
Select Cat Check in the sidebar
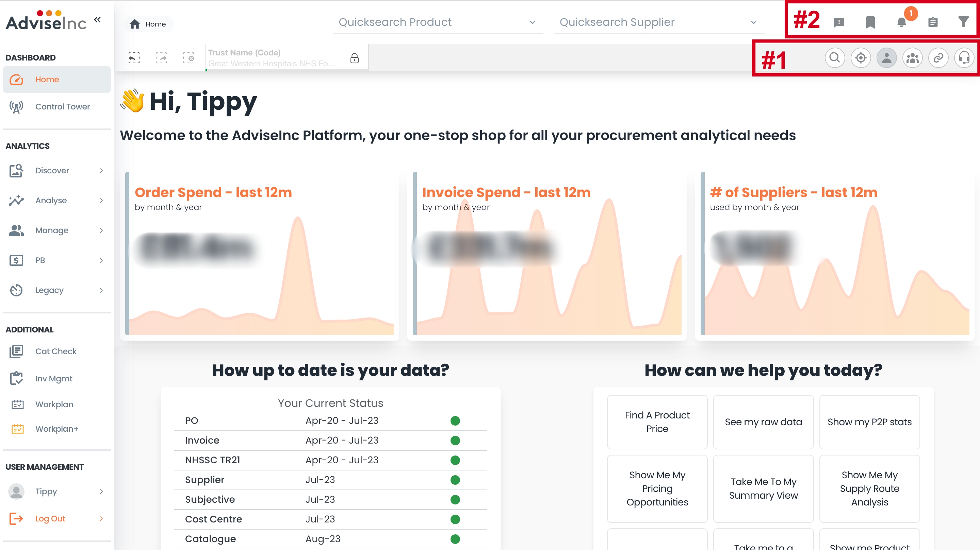tap(55, 351)
